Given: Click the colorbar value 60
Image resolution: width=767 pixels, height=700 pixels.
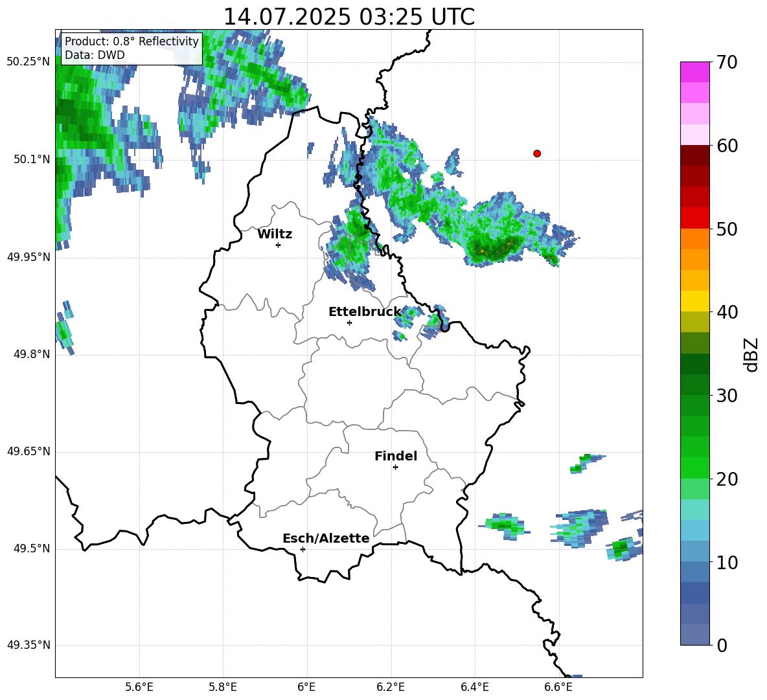Looking at the screenshot, I should 727,146.
